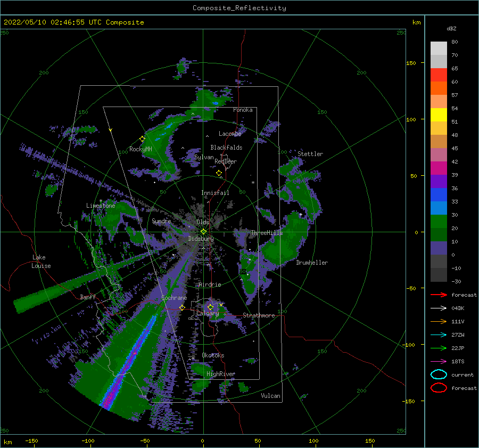Click the Didsbury label
This screenshot has width=479, height=448.
[201, 239]
